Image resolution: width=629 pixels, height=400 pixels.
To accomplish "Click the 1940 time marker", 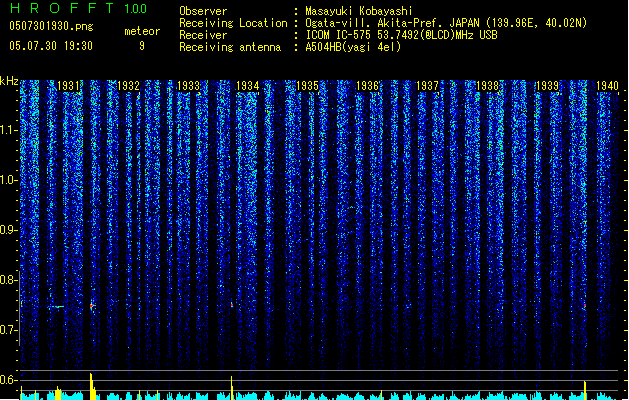I will tap(607, 86).
